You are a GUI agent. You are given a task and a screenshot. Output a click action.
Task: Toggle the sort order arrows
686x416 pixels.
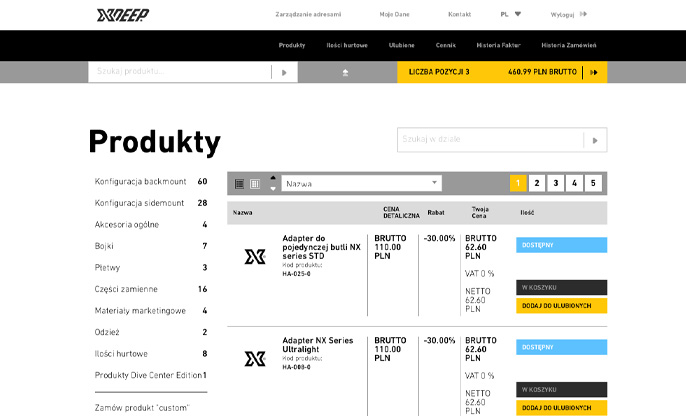(x=273, y=183)
